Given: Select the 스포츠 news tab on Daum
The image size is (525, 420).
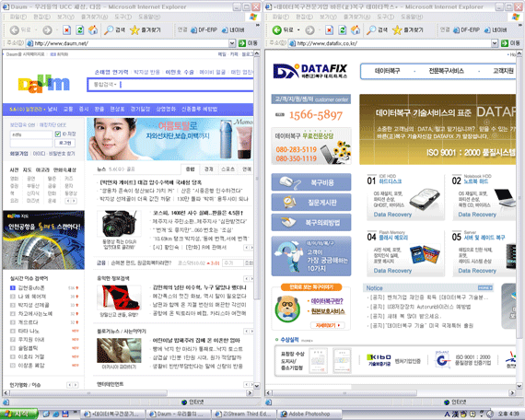Looking at the screenshot, I should click(x=227, y=169).
